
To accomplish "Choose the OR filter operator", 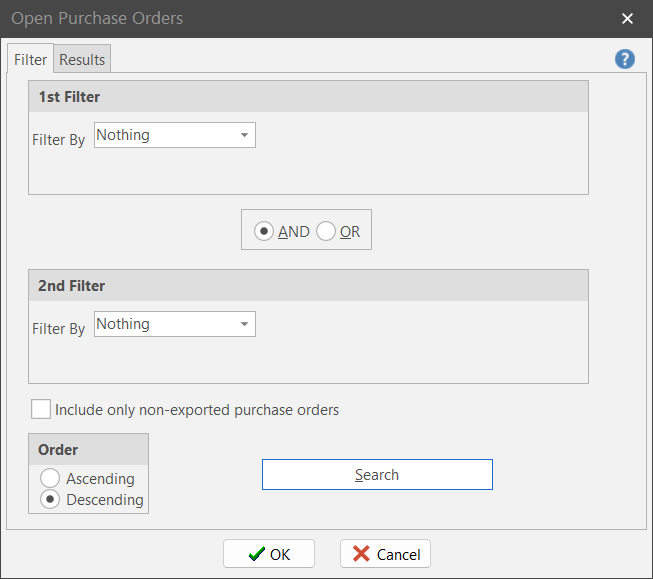I will [326, 231].
